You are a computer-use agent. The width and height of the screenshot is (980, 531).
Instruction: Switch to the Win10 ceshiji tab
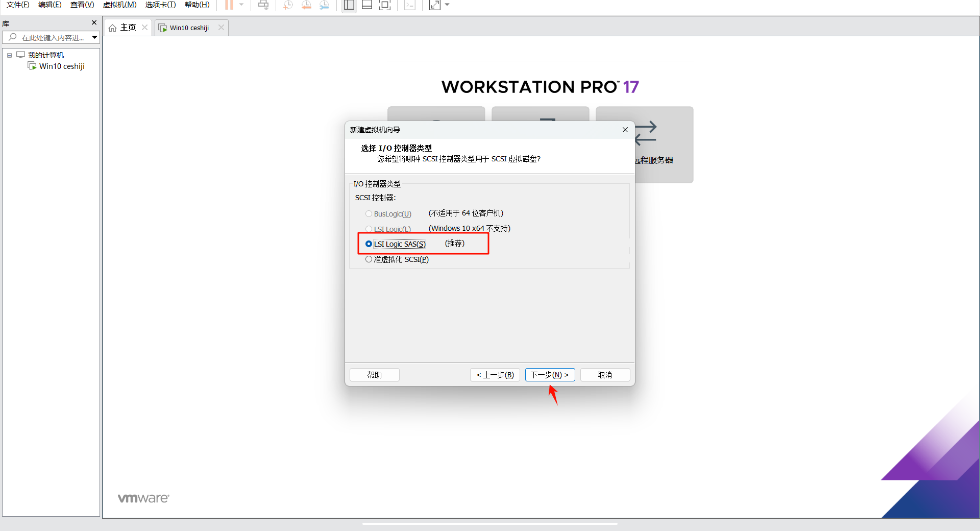pos(189,28)
